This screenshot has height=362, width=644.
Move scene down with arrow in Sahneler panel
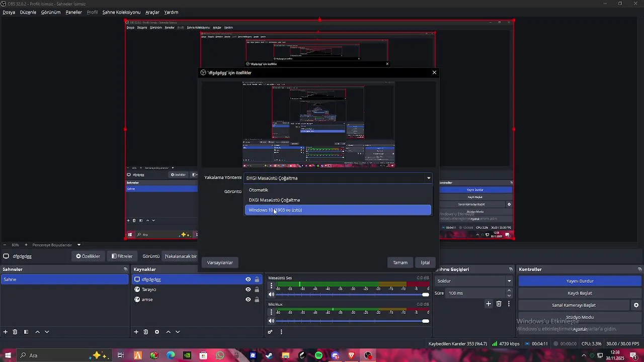(47, 332)
